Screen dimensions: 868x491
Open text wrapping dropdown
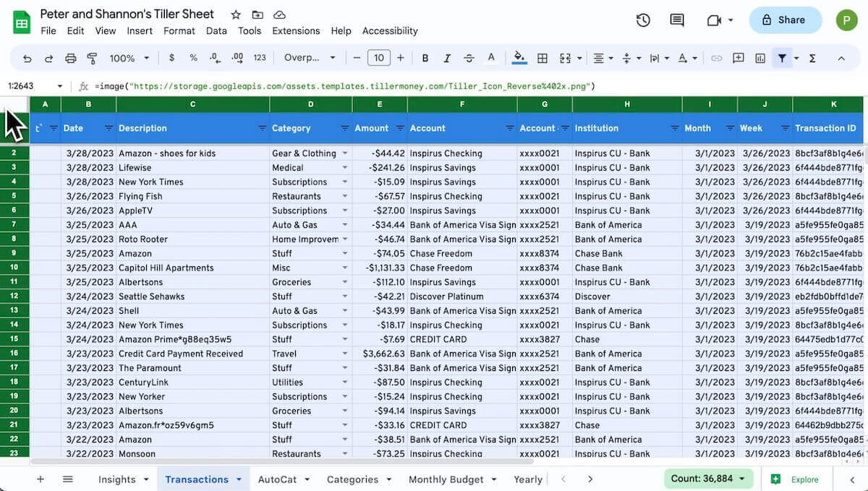659,58
